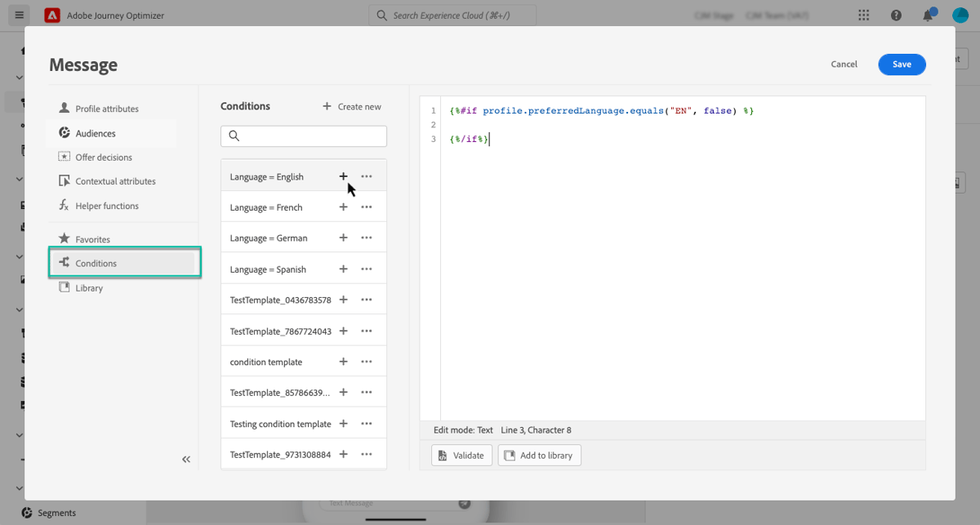This screenshot has width=980, height=525.
Task: Create a new condition
Action: tap(351, 106)
